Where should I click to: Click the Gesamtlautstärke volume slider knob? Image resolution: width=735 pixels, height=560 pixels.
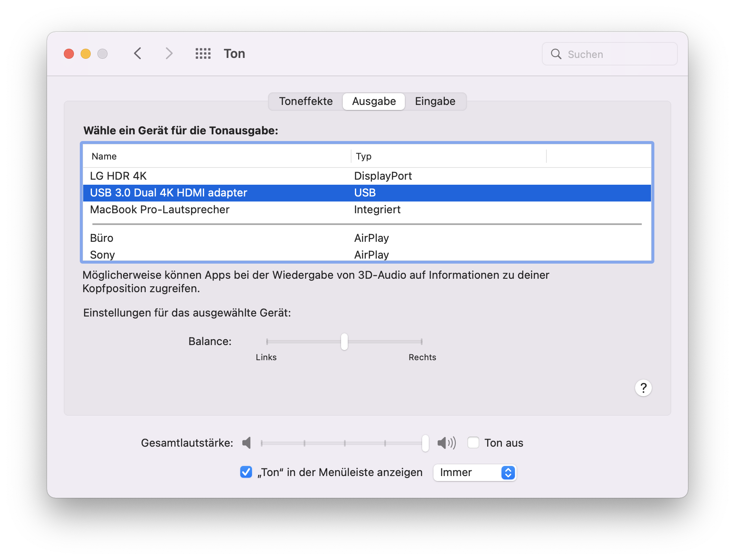[x=425, y=443]
